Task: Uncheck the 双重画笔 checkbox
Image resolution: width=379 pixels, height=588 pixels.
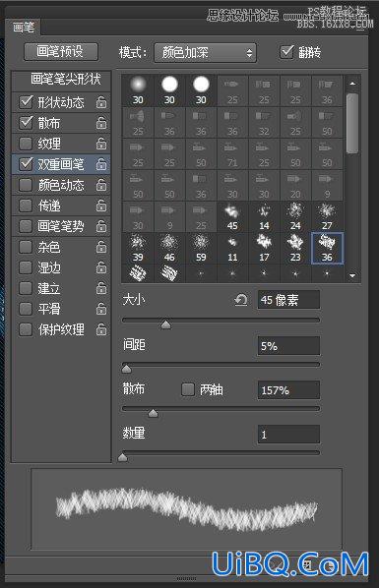Action: tap(26, 164)
